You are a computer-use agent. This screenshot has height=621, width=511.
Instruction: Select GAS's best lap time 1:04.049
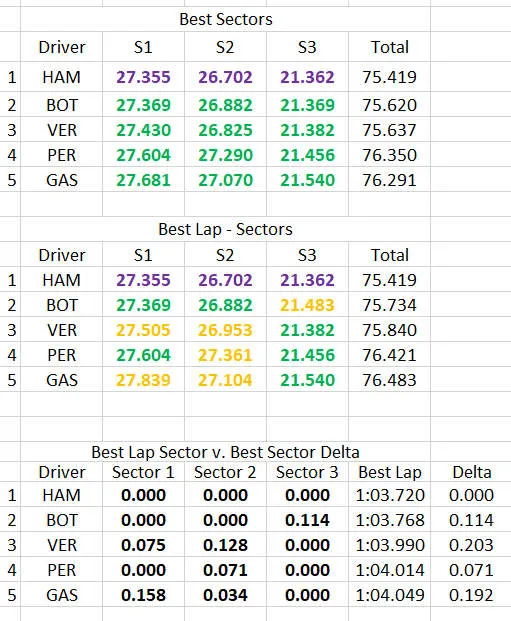coord(390,595)
